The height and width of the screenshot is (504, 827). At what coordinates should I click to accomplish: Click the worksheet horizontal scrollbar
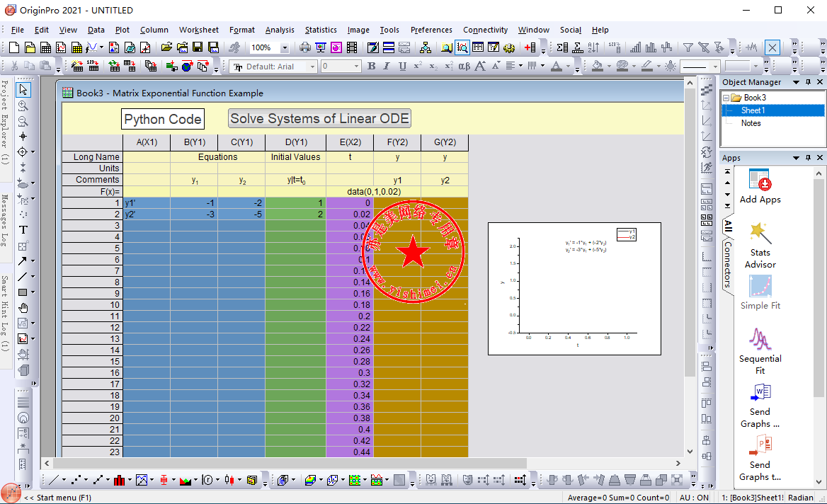click(289, 464)
